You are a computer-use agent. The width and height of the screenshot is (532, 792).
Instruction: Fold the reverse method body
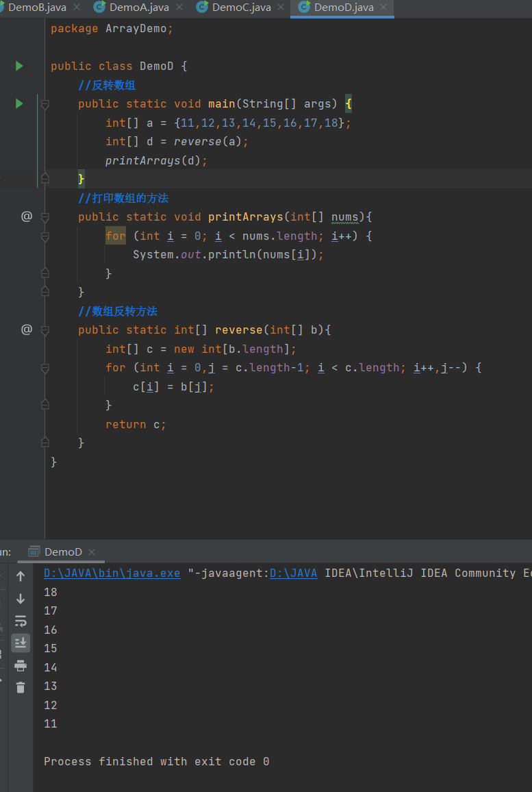(x=45, y=330)
